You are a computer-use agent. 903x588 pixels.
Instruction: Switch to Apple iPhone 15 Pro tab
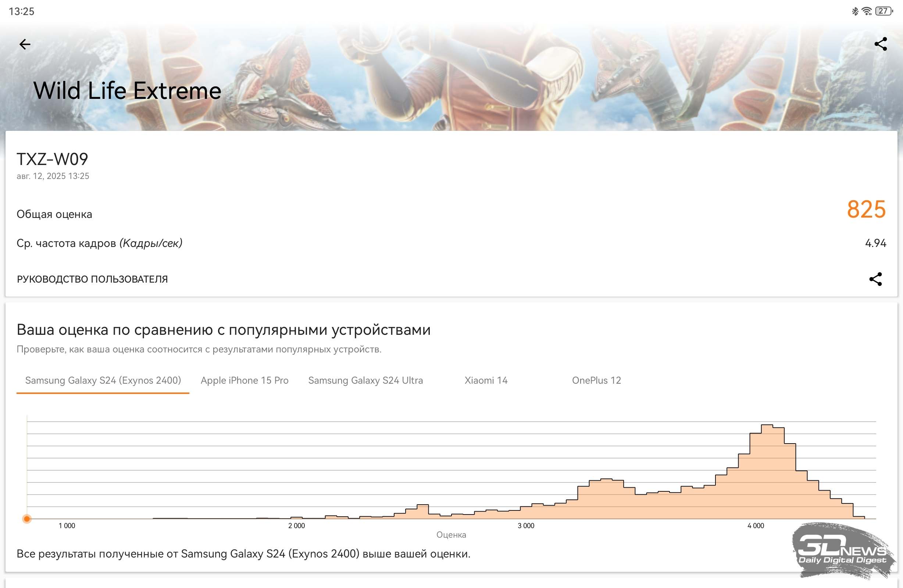pos(245,380)
